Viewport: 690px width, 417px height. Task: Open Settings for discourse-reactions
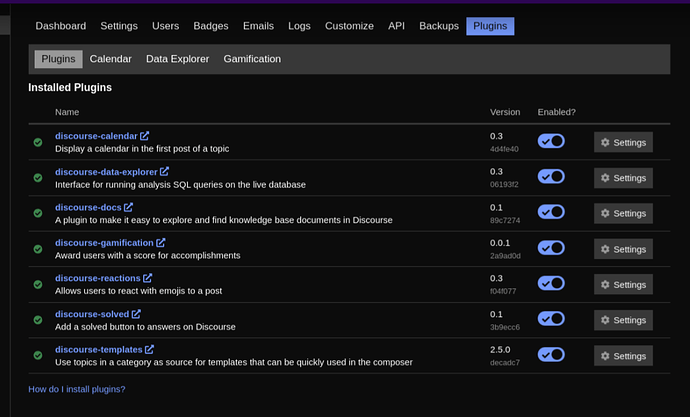tap(623, 285)
